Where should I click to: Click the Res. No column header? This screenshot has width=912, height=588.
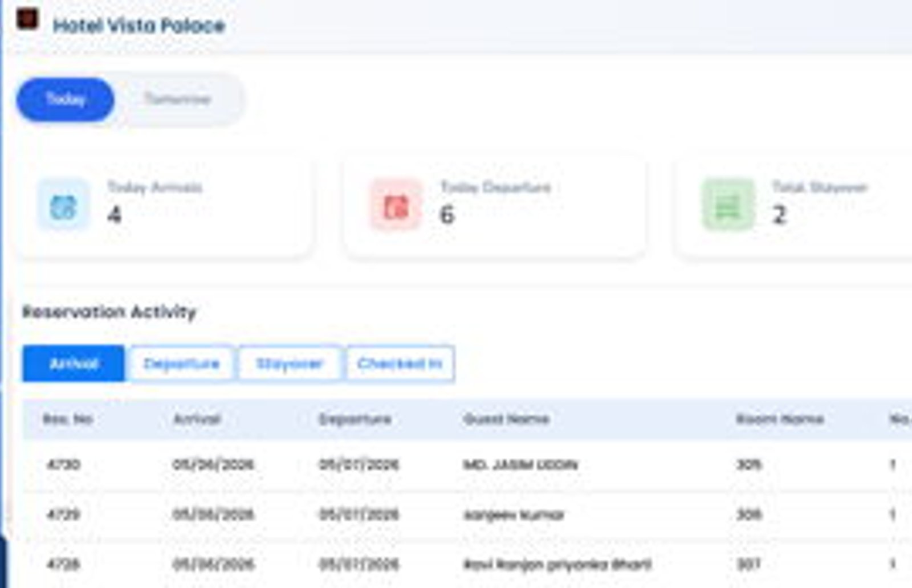point(68,419)
